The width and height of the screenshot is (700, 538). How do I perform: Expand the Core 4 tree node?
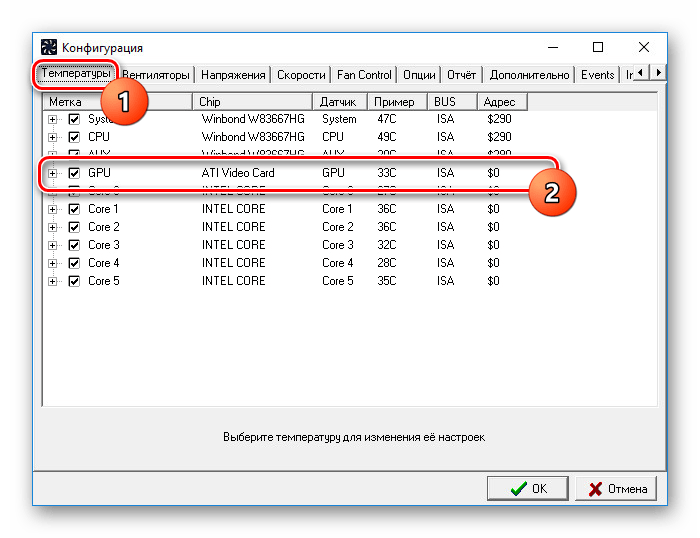coord(53,263)
